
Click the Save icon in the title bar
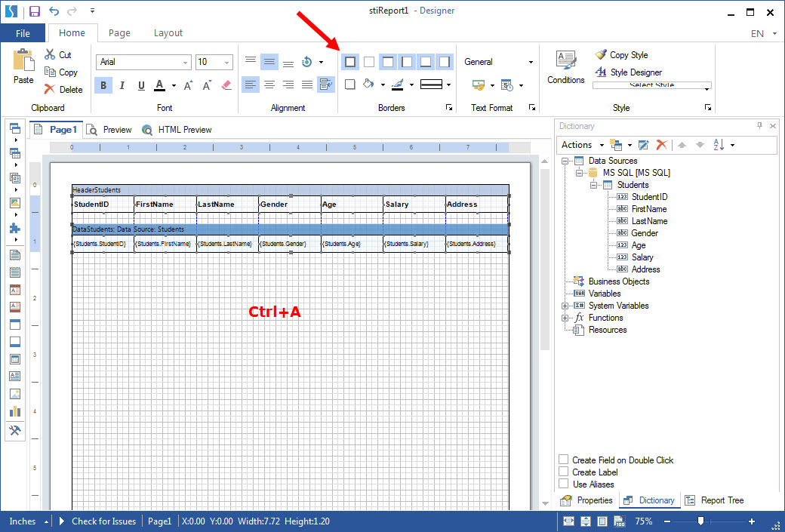35,11
